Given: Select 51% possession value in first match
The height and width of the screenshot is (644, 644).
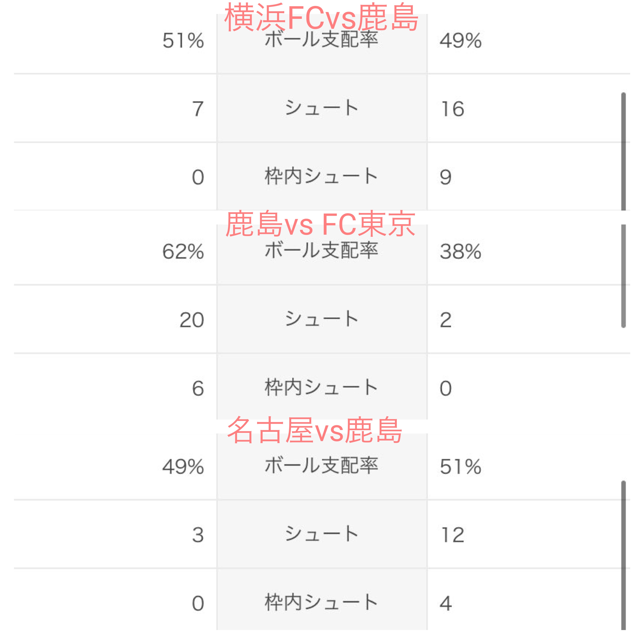Looking at the screenshot, I should pos(183,41).
